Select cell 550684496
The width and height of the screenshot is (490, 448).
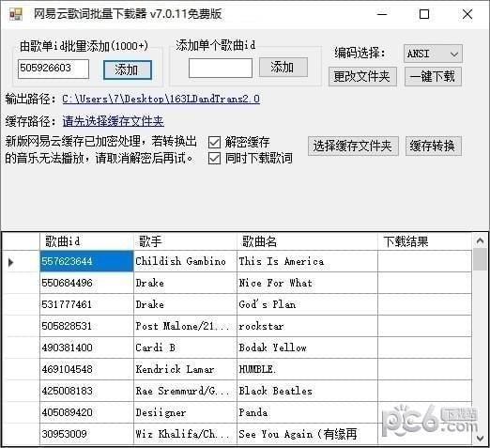[x=86, y=283]
